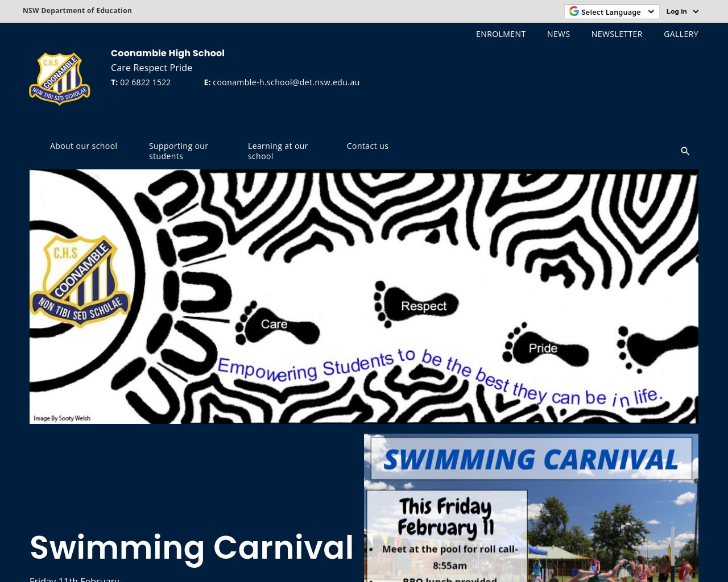Expand the Log in menu
Image resolution: width=728 pixels, height=582 pixels.
[676, 11]
